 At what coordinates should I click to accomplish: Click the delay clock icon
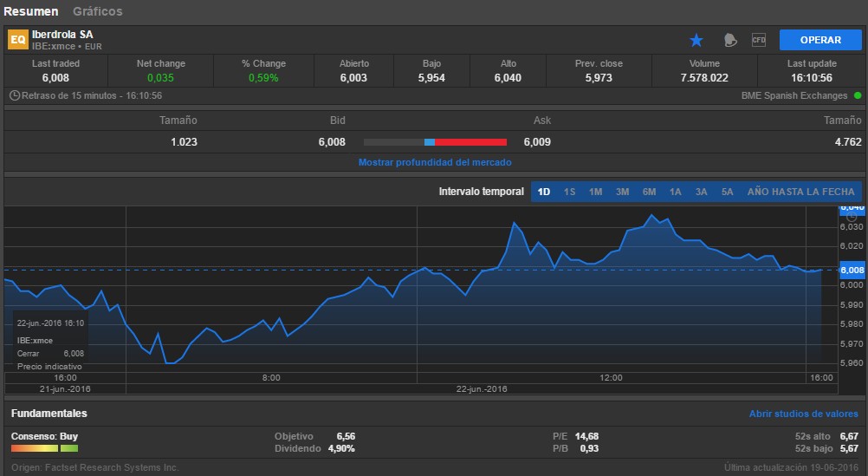(15, 95)
